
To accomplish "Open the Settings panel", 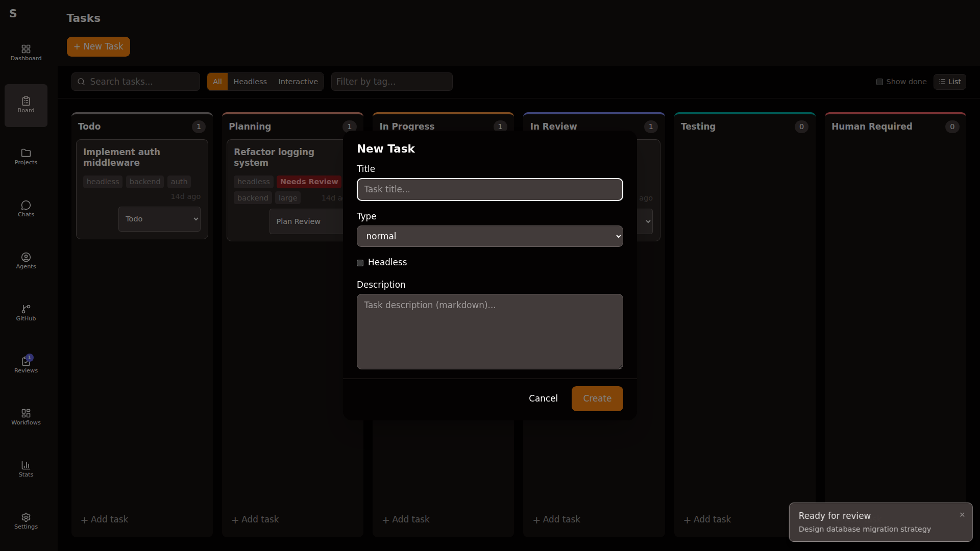I will (x=26, y=520).
